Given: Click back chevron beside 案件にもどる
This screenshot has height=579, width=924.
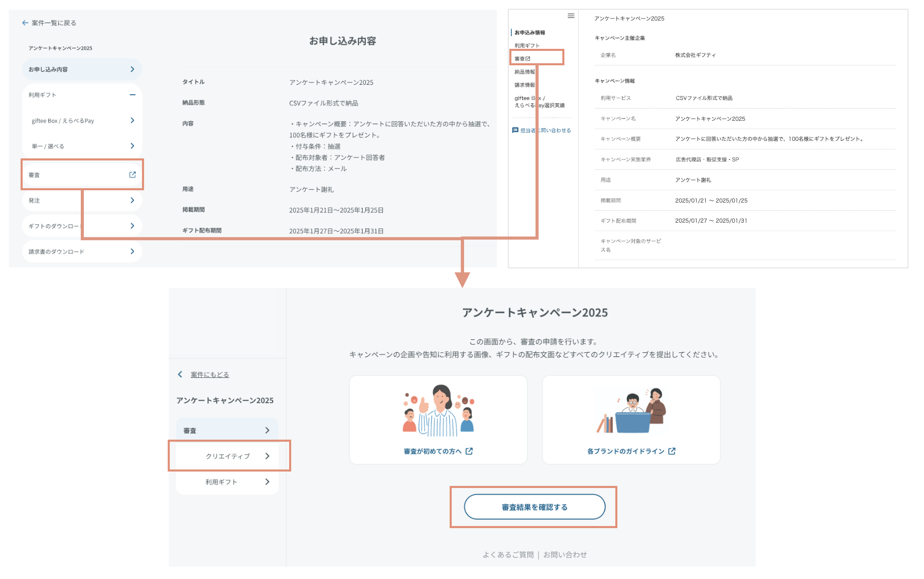Looking at the screenshot, I should tap(180, 374).
